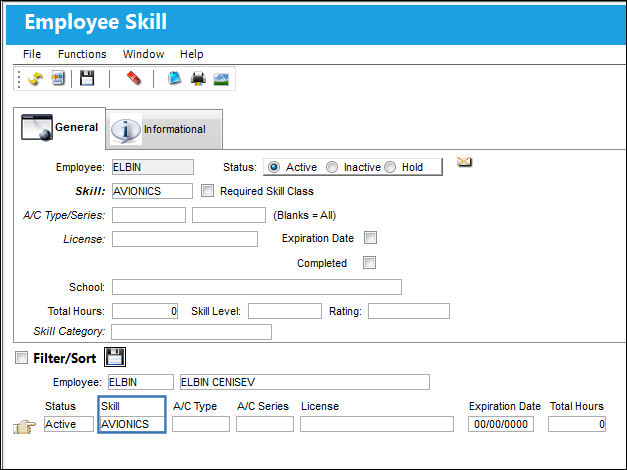Toggle Required Skill Class checkbox
This screenshot has height=470, width=627.
pyautogui.click(x=207, y=190)
